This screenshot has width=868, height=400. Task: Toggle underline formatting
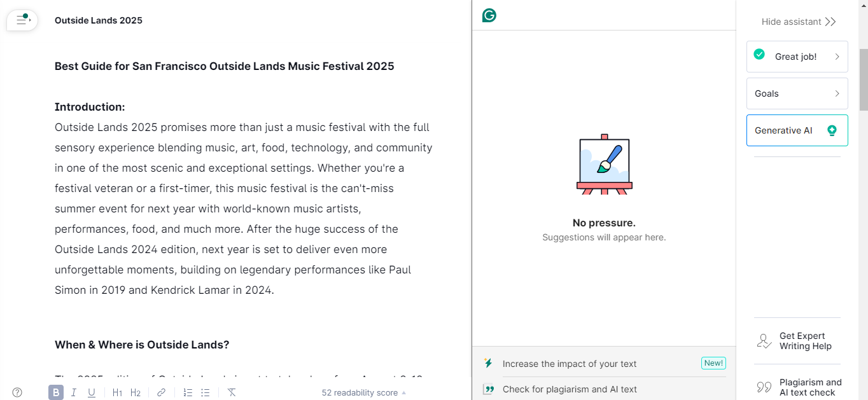92,392
